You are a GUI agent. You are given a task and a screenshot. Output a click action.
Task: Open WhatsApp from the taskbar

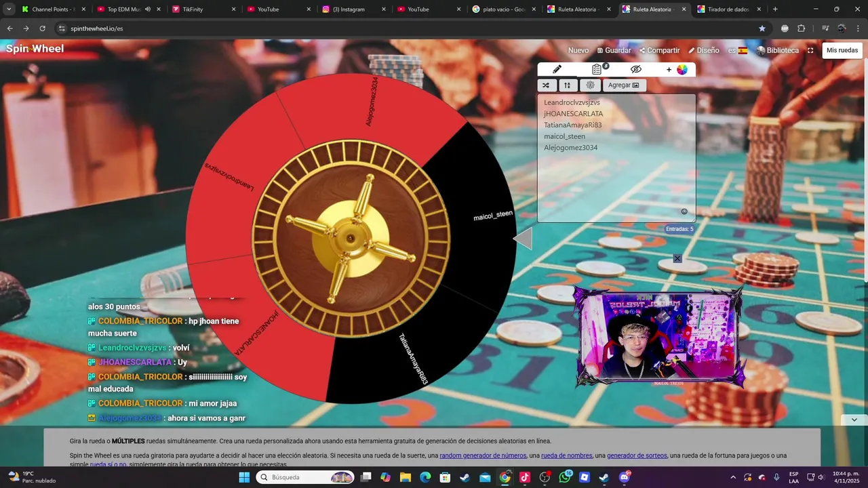565,477
